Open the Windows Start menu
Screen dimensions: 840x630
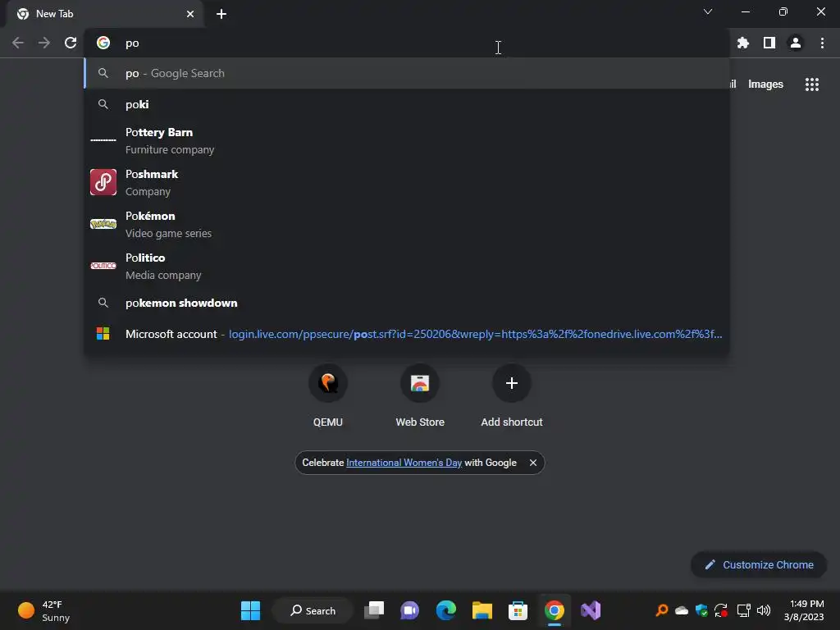[x=250, y=610]
